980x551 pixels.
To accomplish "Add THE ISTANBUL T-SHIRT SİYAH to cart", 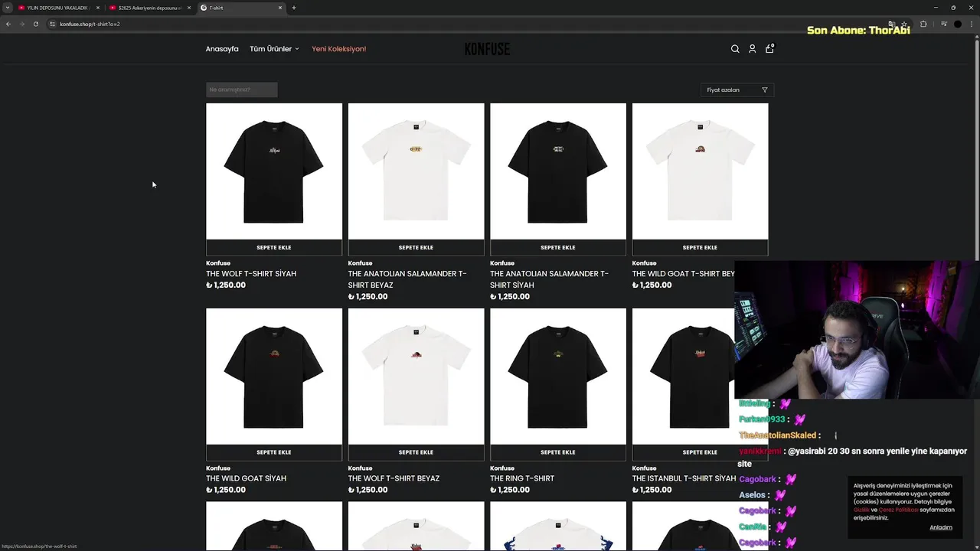I will point(700,452).
